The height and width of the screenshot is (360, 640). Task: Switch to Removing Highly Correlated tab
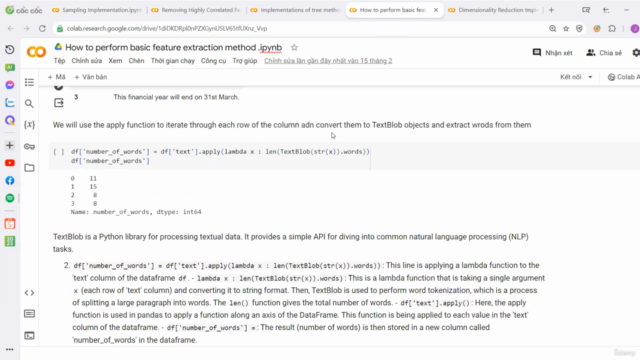point(197,10)
